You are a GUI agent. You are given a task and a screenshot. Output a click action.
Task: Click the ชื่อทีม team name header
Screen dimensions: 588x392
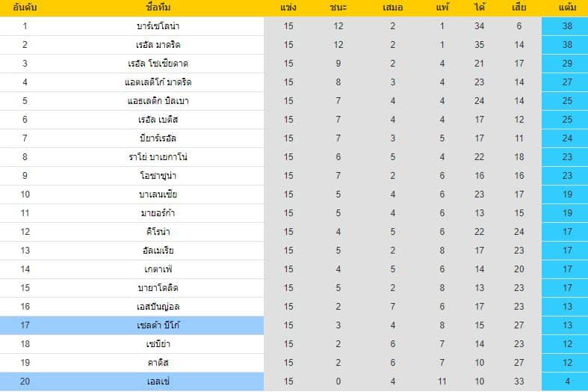tap(158, 7)
